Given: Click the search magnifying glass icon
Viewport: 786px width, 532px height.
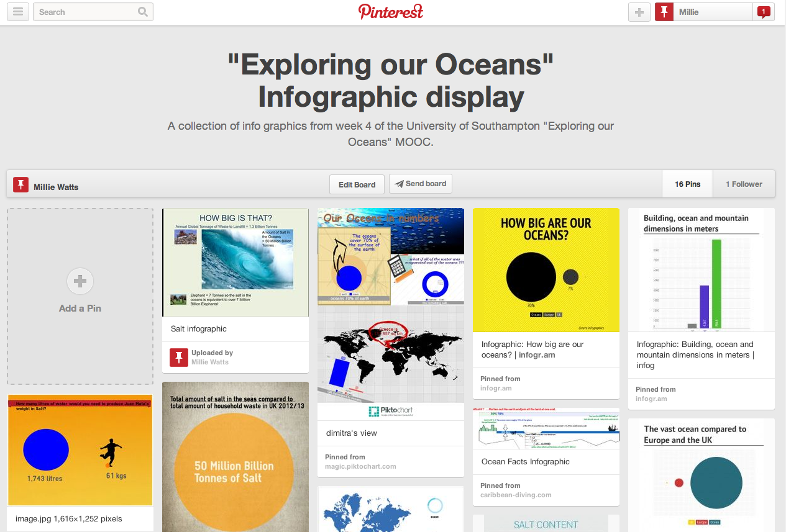Looking at the screenshot, I should tap(143, 12).
